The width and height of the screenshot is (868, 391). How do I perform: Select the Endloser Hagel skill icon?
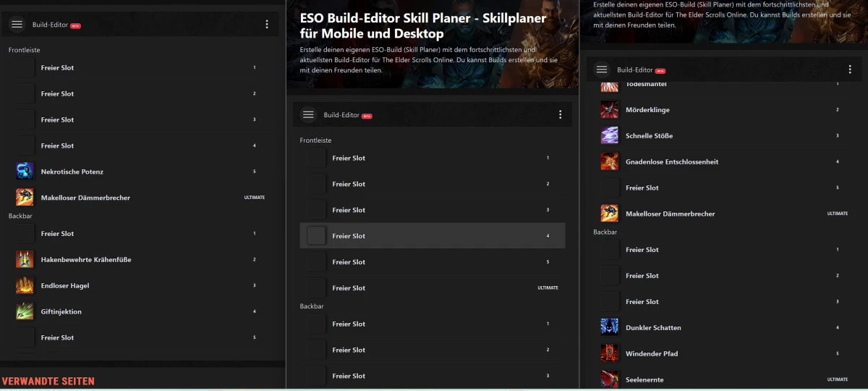[25, 285]
